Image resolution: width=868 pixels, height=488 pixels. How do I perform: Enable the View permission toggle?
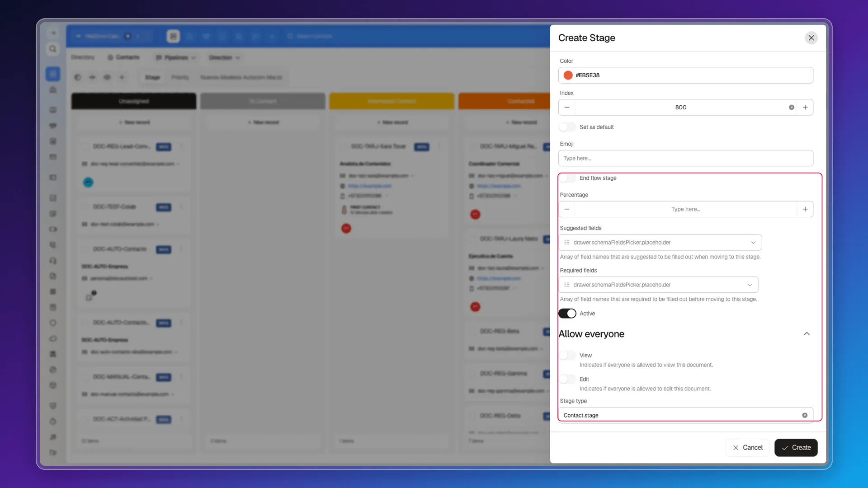pos(567,356)
